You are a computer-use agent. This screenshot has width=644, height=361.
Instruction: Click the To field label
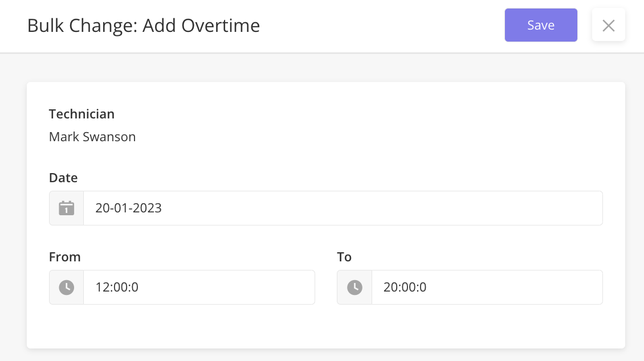tap(344, 257)
